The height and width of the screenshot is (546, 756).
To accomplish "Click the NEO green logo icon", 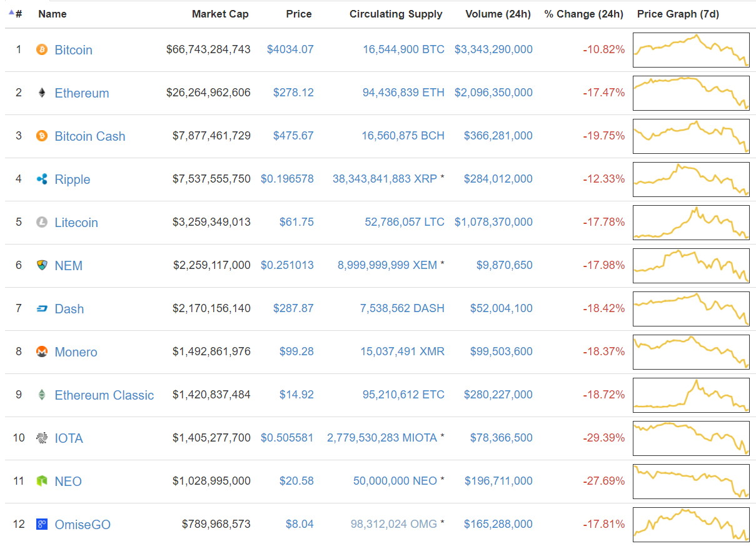I will pyautogui.click(x=42, y=482).
